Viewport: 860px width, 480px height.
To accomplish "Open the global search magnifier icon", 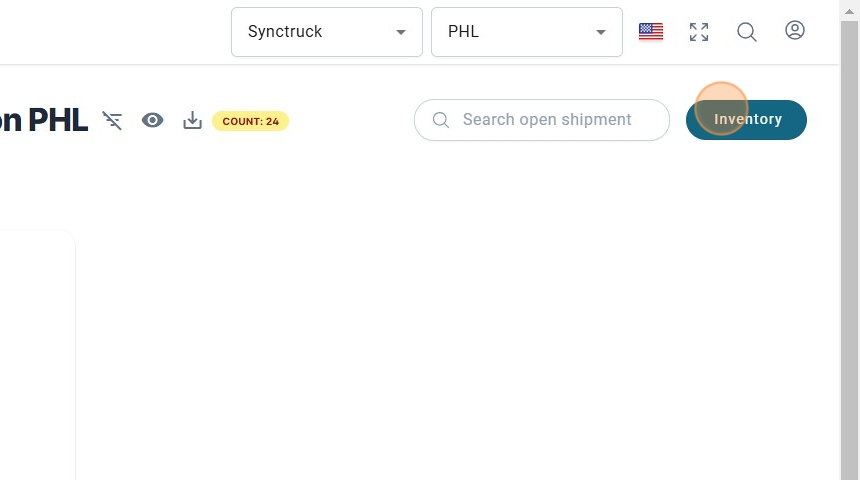I will [x=747, y=32].
